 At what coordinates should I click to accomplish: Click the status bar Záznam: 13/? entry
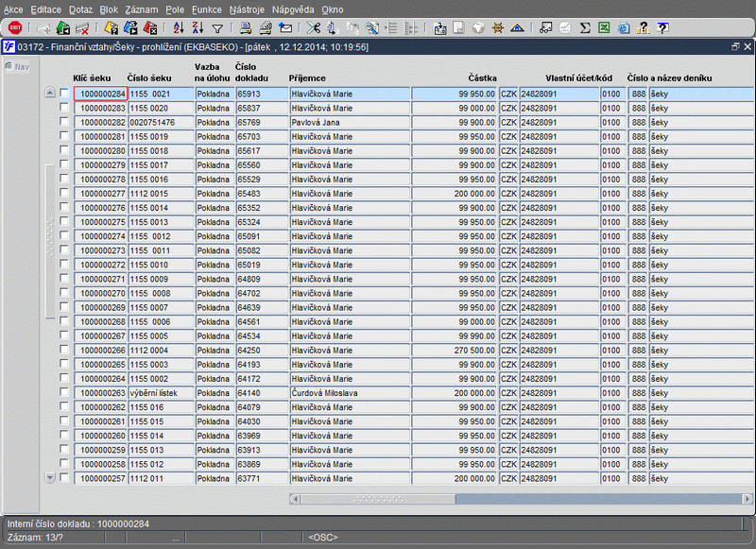pyautogui.click(x=35, y=537)
